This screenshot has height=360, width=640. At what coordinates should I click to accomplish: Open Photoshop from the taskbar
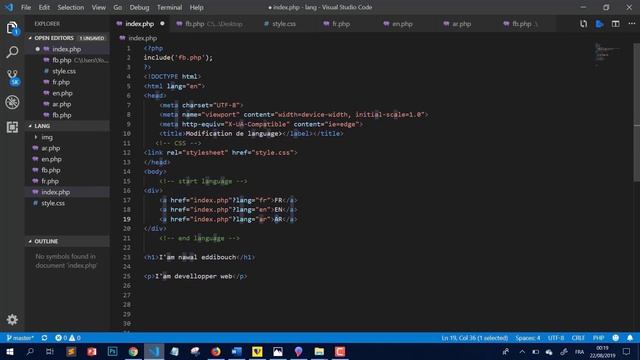coord(112,351)
